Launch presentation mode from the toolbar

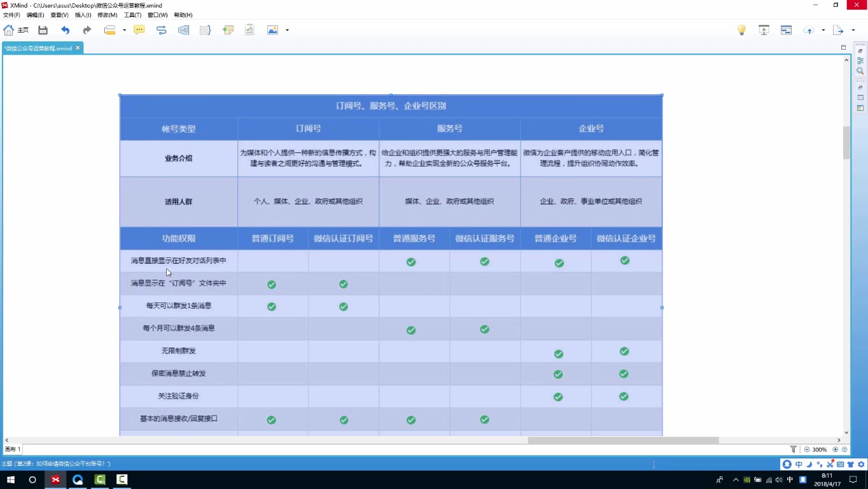click(764, 30)
